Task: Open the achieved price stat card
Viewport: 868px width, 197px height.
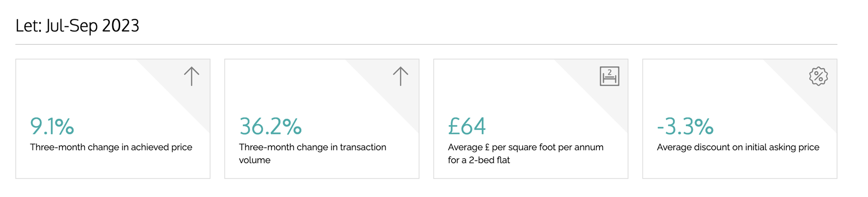Action: [x=113, y=119]
